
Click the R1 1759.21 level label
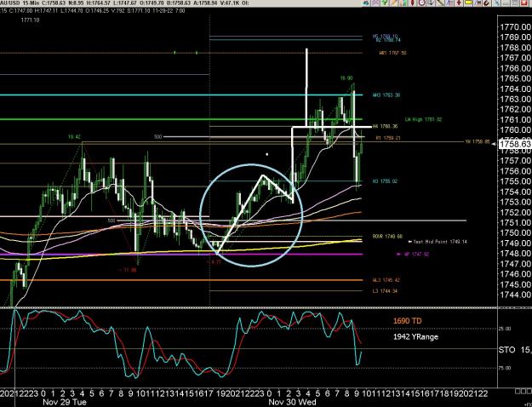point(388,138)
